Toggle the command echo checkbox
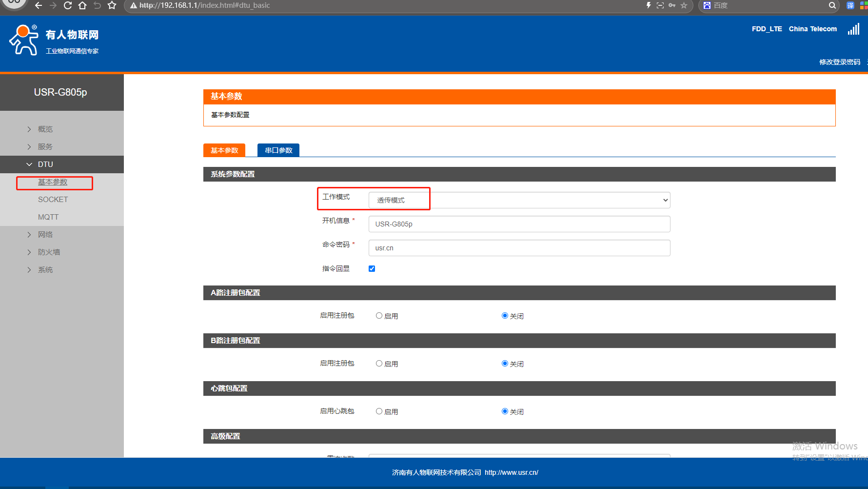The image size is (868, 489). tap(372, 269)
